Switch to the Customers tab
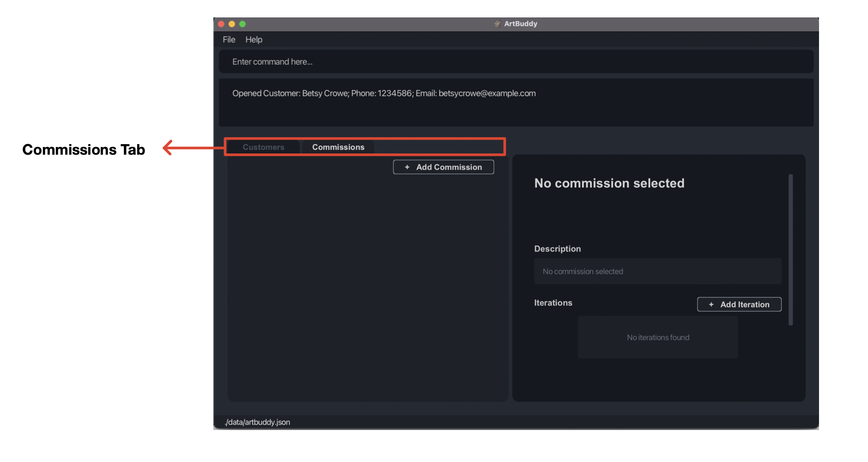This screenshot has height=462, width=868. click(x=264, y=147)
